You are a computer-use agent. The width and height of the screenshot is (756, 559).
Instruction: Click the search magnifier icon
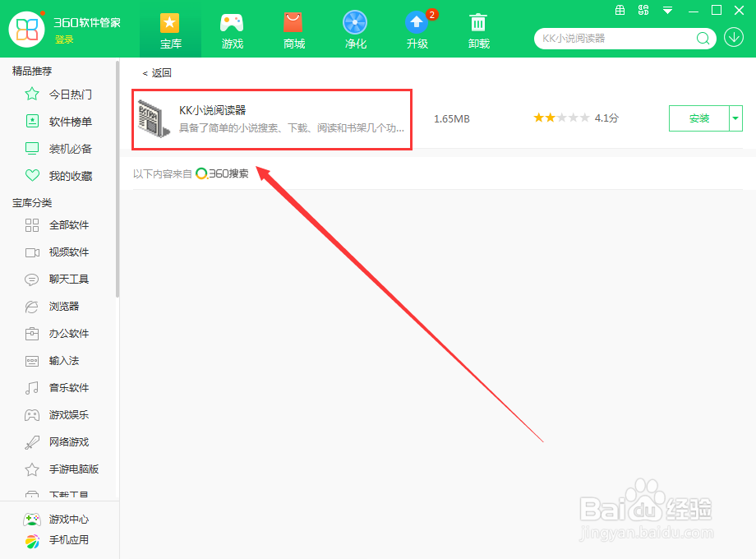703,38
